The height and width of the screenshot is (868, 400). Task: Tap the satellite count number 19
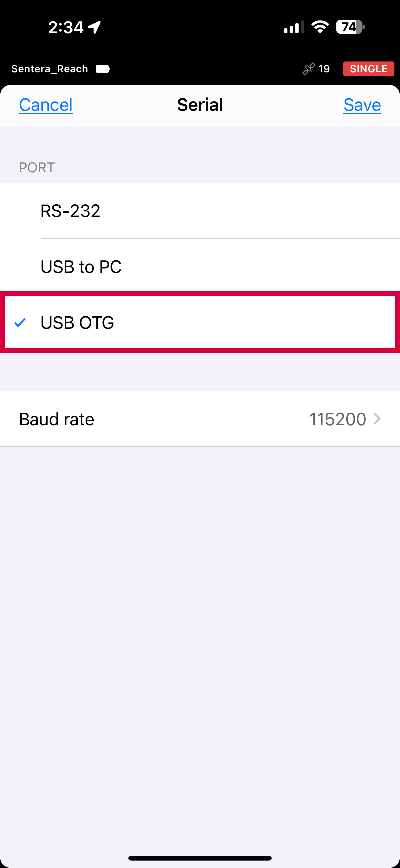[x=324, y=69]
